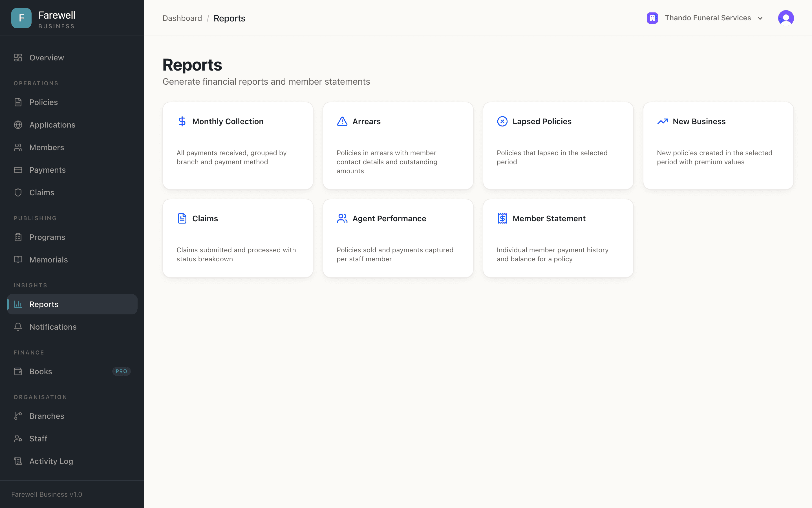Click the Programs clipboard icon
Viewport: 812px width, 508px height.
coord(18,237)
